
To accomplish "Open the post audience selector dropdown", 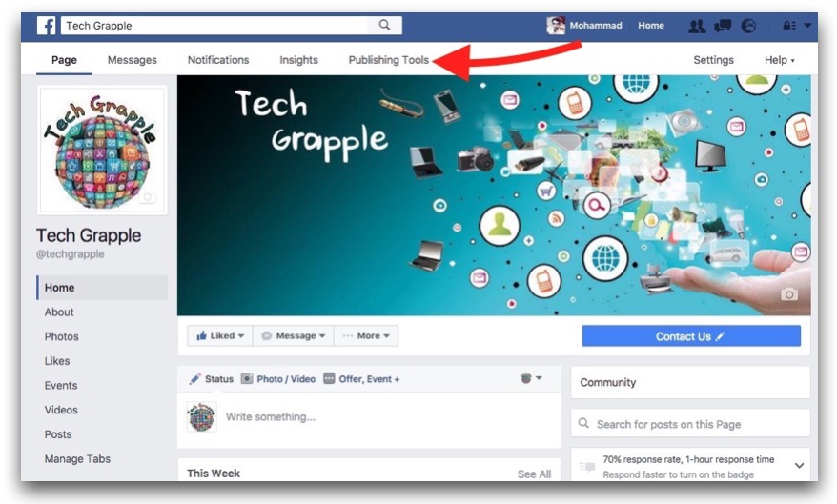I will point(531,378).
